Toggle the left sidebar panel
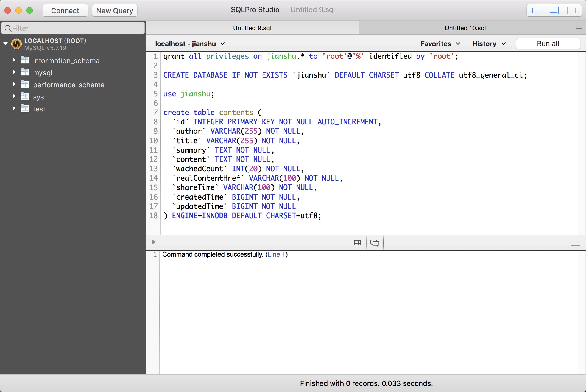 tap(535, 11)
